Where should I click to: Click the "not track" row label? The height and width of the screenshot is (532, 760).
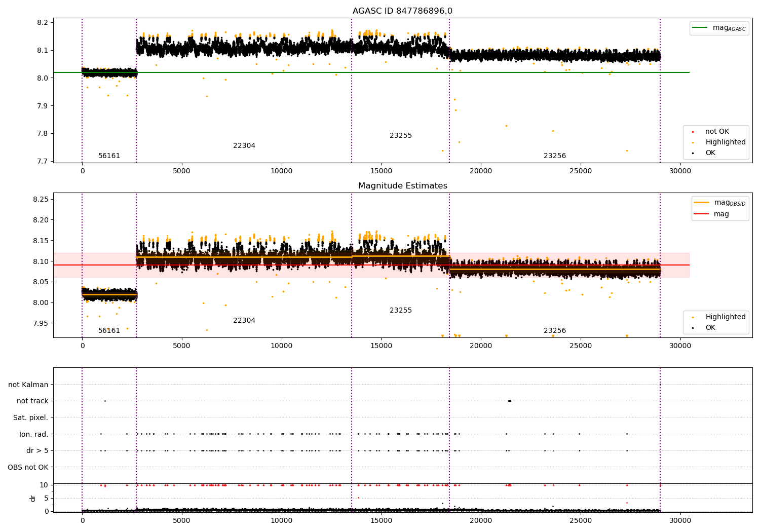32,401
